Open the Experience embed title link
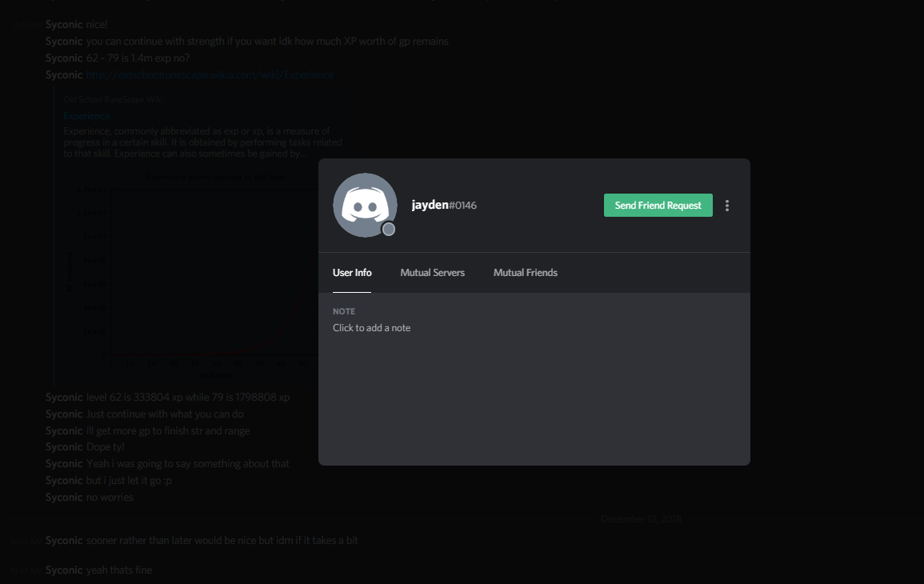The width and height of the screenshot is (924, 584). (x=86, y=115)
